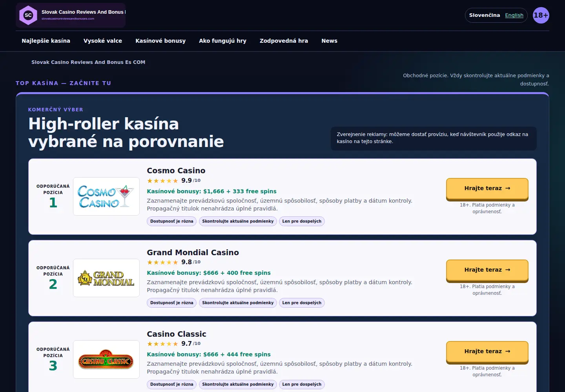Open Najlepšie kasína menu item

coord(46,41)
